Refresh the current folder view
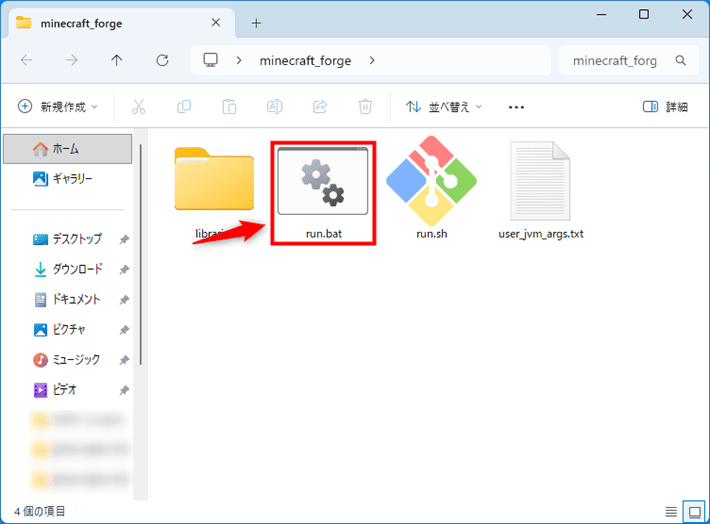Viewport: 710px width, 524px height. click(x=162, y=60)
